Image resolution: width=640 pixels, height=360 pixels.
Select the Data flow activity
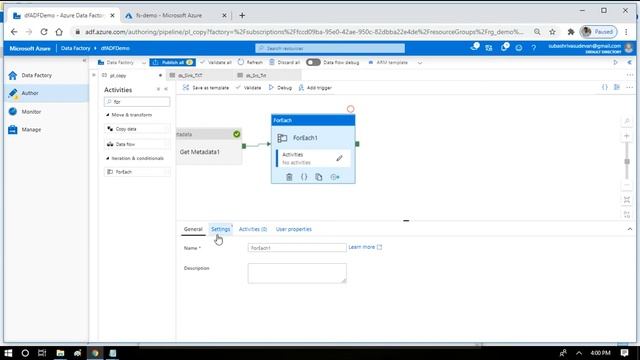tap(137, 144)
